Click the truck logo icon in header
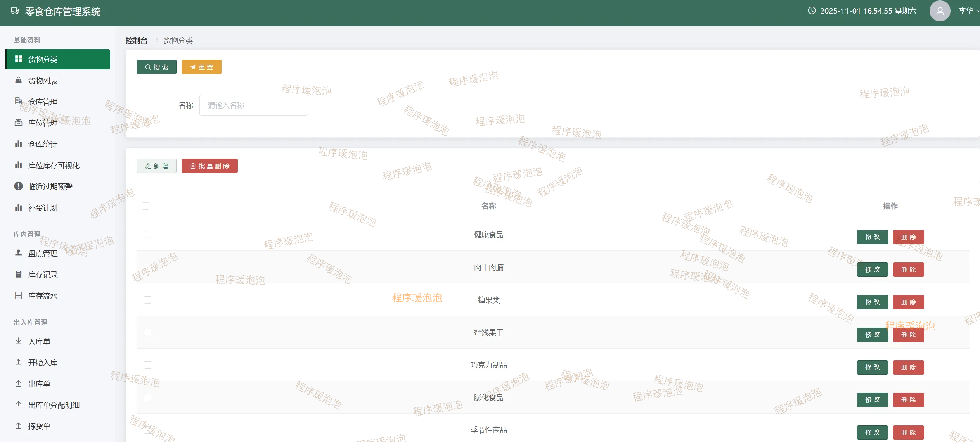 (15, 11)
